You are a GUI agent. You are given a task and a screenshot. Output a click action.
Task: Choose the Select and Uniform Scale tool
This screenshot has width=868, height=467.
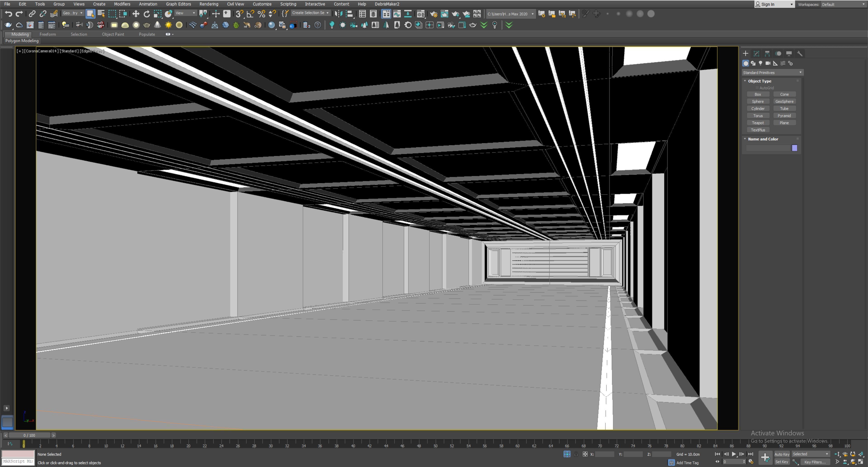[x=157, y=14]
